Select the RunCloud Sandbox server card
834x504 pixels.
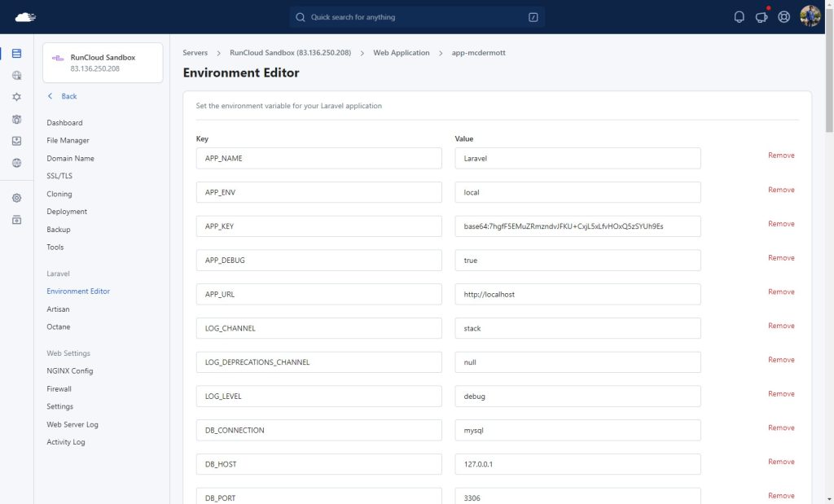[x=103, y=63]
